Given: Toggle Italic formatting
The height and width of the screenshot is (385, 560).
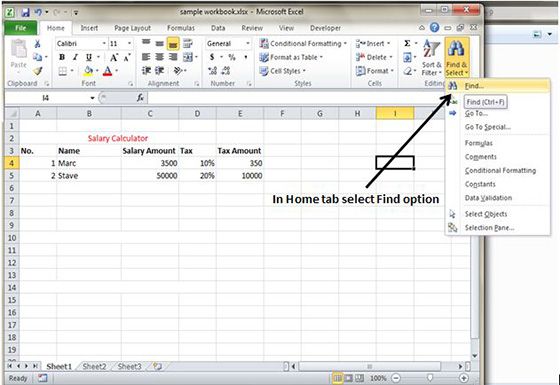Looking at the screenshot, I should (75, 57).
